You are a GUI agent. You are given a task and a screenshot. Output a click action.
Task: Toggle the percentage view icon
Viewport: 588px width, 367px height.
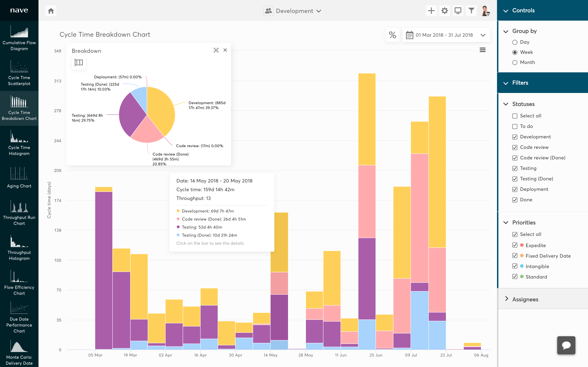click(x=392, y=35)
